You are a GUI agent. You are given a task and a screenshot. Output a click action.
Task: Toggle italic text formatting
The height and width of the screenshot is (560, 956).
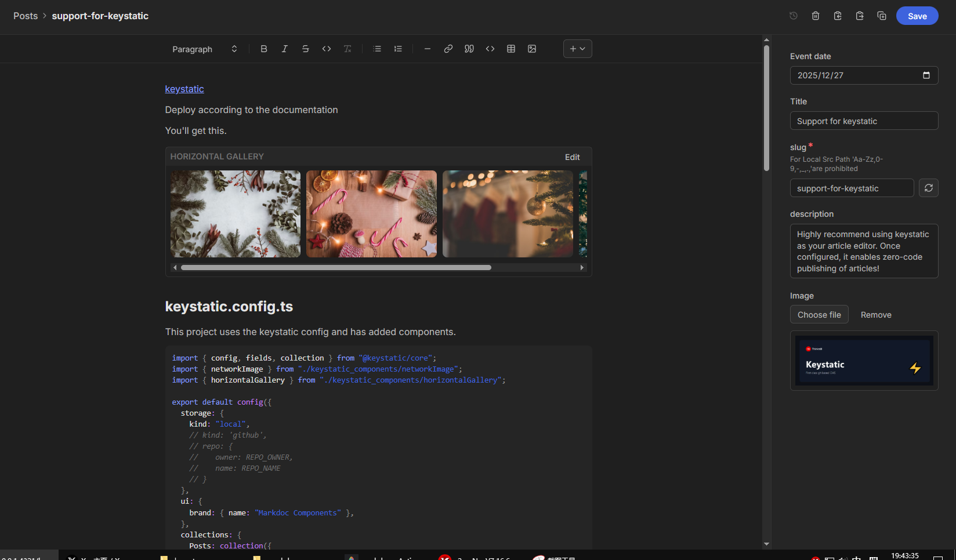click(285, 49)
